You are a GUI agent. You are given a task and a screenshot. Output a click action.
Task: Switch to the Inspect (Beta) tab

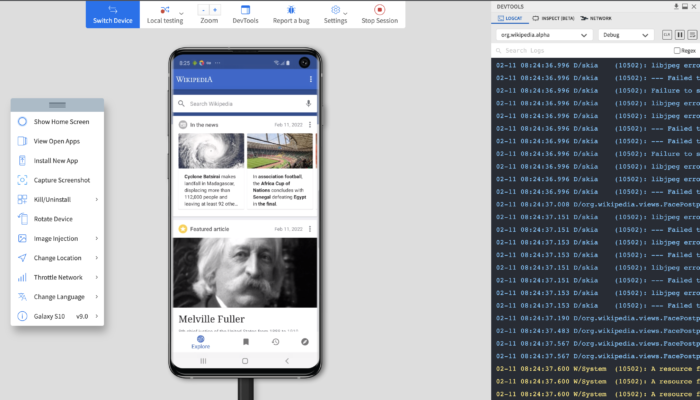554,18
